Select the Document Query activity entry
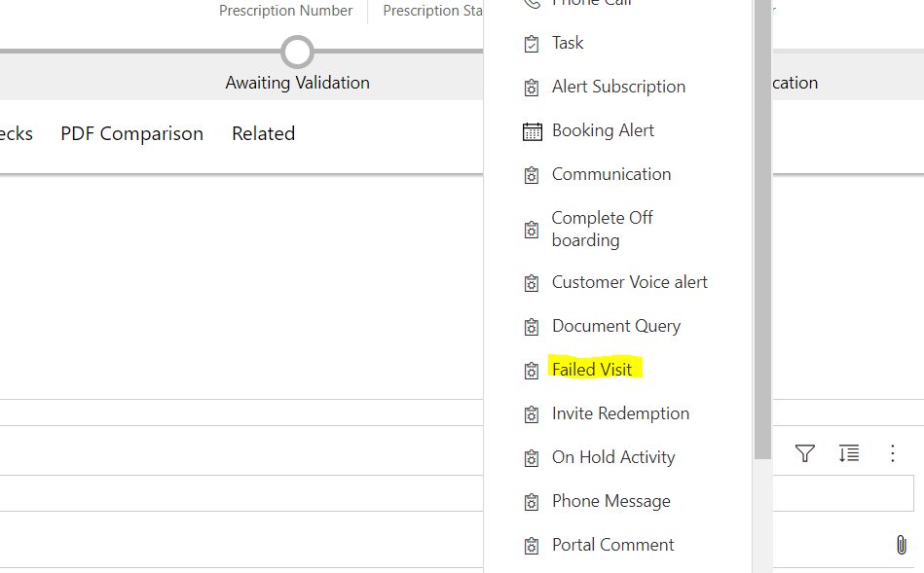 coord(615,326)
